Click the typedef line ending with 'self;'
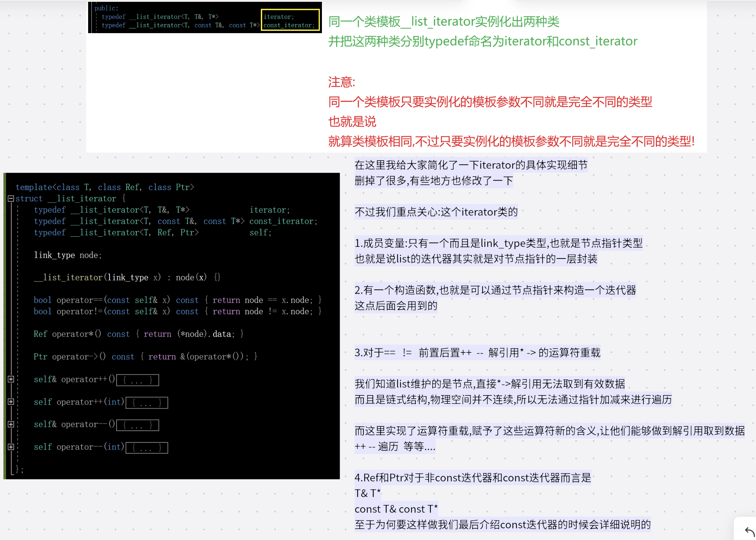The width and height of the screenshot is (756, 540). [x=153, y=232]
